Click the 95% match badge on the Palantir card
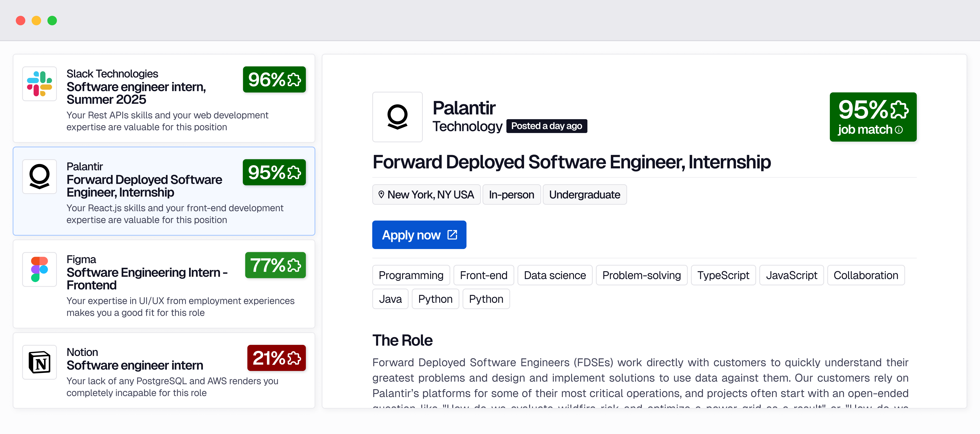This screenshot has height=434, width=980. coord(274,172)
